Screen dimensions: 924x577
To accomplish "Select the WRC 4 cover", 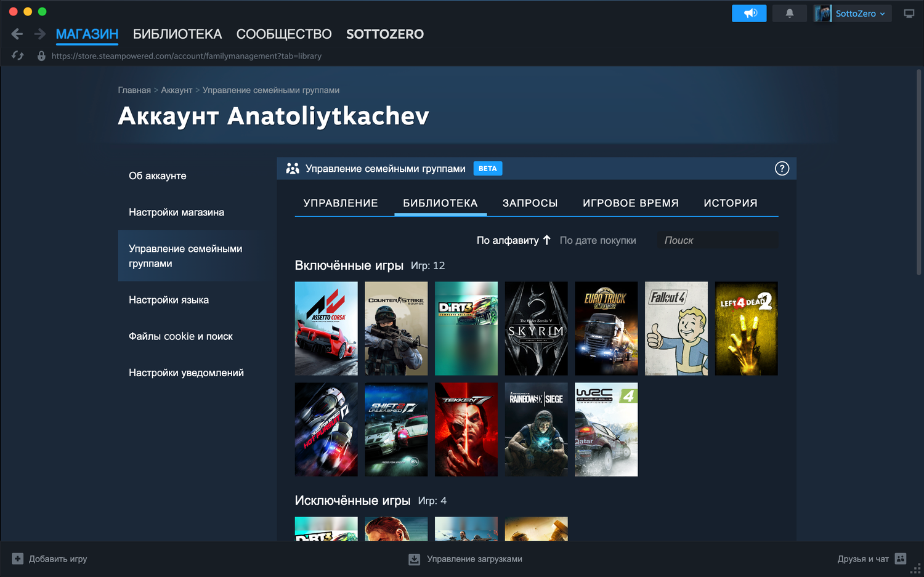I will point(606,430).
